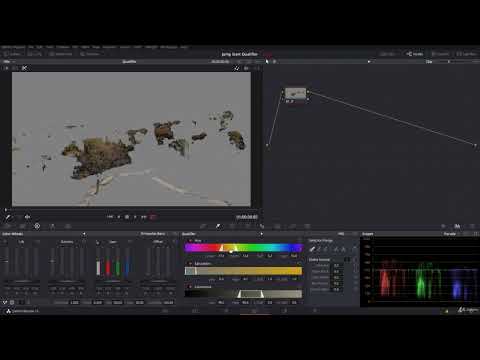Toggle the Media Pool button

tap(61, 54)
